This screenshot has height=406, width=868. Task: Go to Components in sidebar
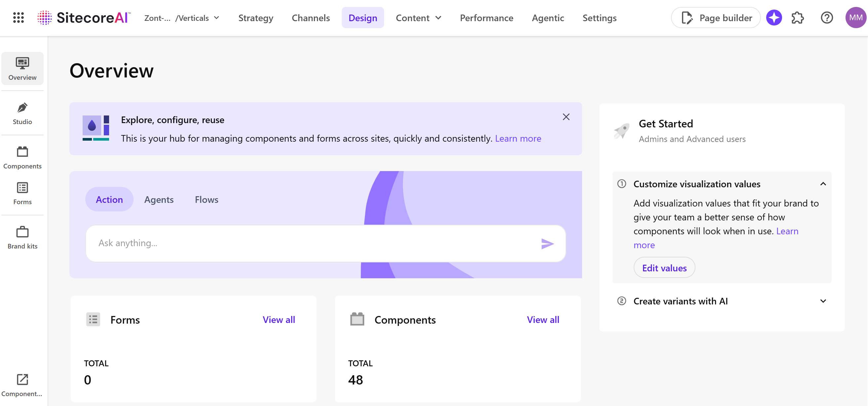tap(22, 158)
